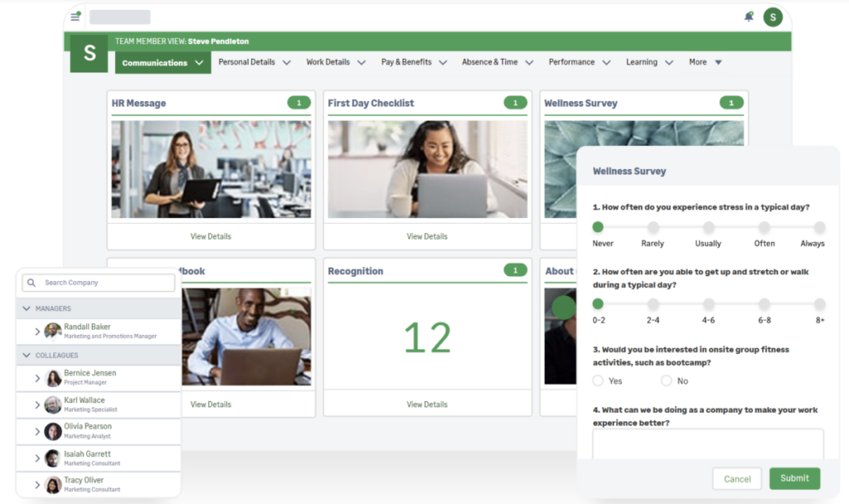
Task: View Details of the Recognition card
Action: click(427, 405)
